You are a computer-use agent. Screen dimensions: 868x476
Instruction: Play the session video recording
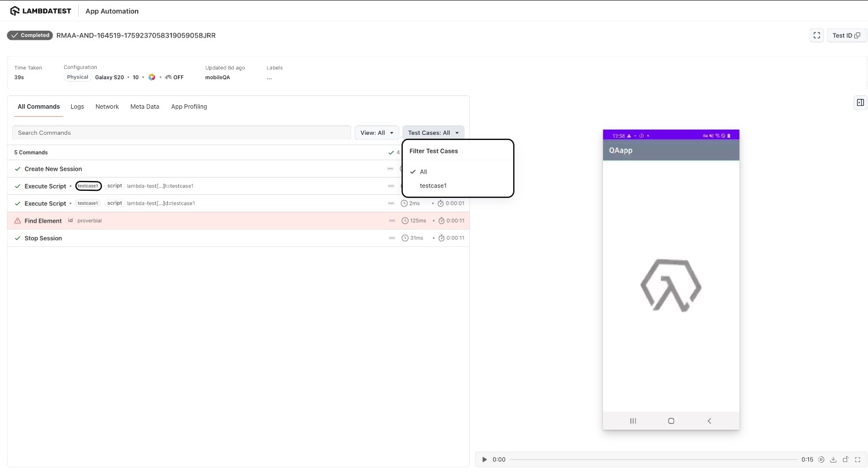tap(484, 460)
